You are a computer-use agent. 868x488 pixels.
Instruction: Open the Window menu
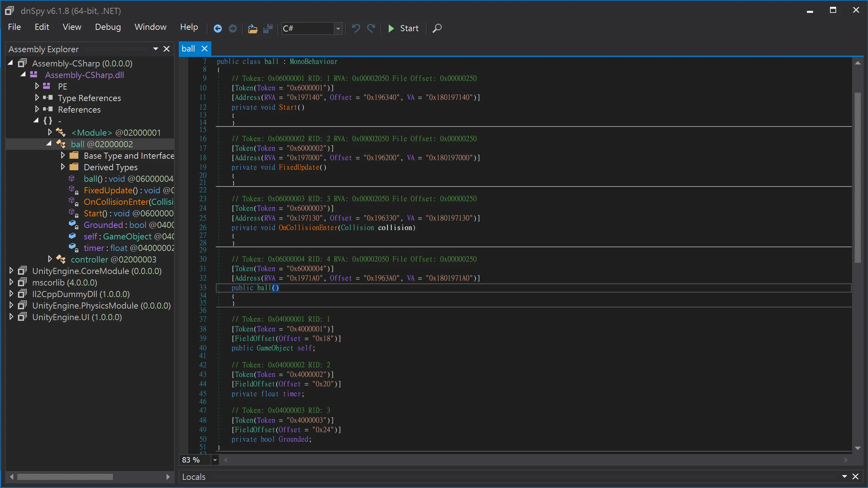pyautogui.click(x=150, y=27)
